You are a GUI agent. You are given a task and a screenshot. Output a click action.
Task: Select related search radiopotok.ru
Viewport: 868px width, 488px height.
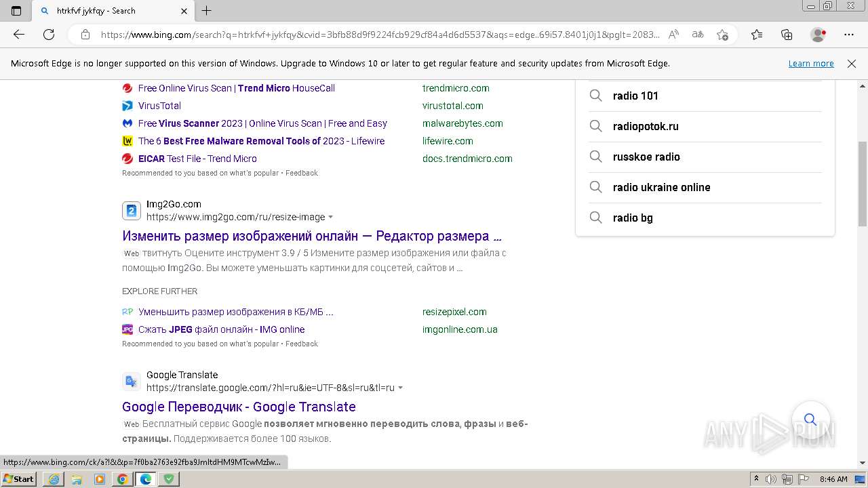click(705, 126)
